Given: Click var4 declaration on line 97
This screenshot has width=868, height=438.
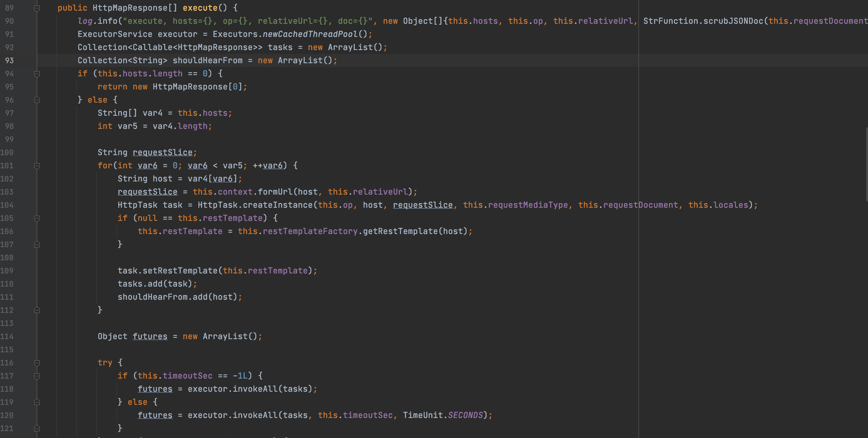Looking at the screenshot, I should 152,113.
